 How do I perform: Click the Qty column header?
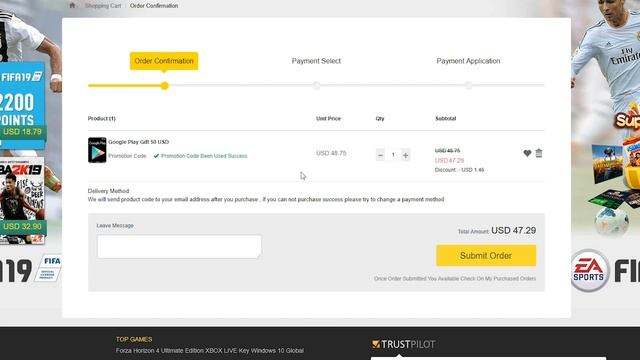(x=380, y=118)
